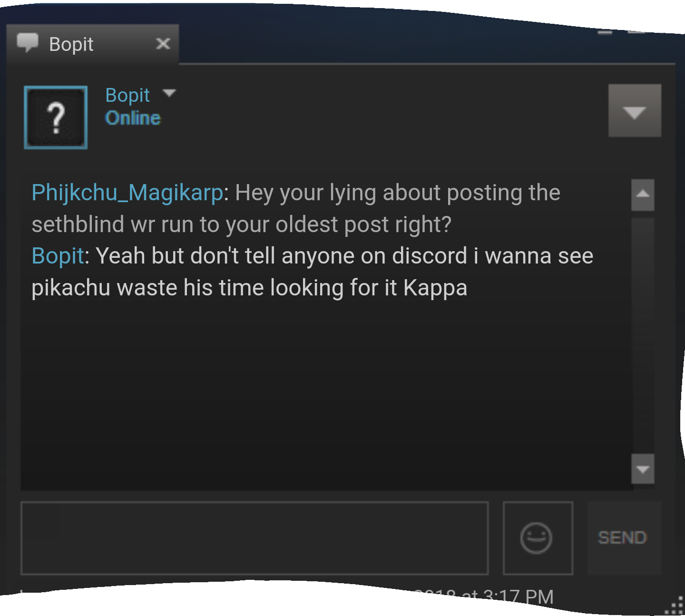Click the message mentioning sethblind wr run
The width and height of the screenshot is (685, 616).
(296, 208)
